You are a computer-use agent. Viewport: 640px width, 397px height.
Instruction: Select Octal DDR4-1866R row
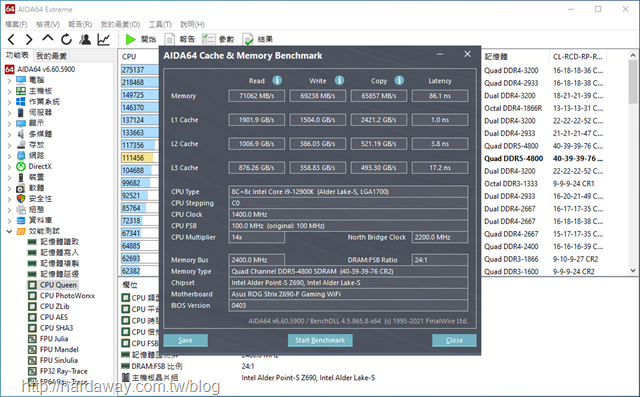click(x=513, y=108)
